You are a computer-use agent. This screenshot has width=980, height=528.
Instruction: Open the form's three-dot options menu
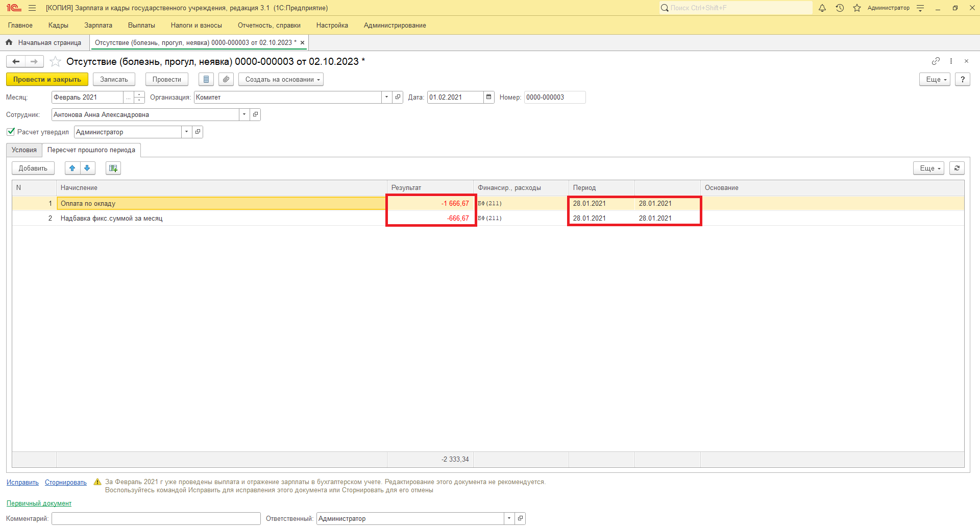[951, 61]
